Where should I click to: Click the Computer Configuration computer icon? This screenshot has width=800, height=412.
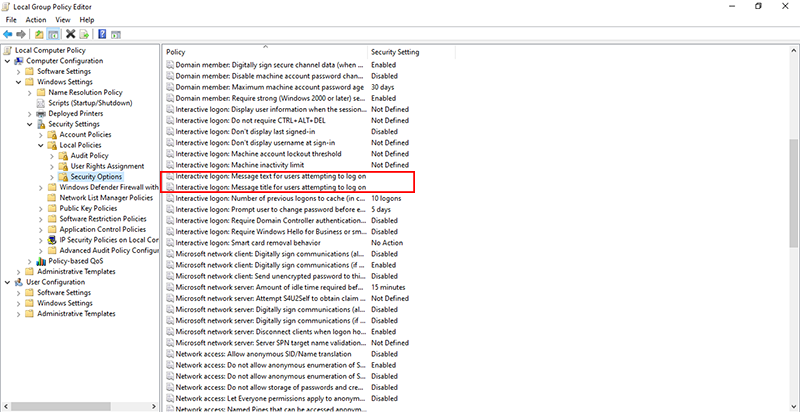pyautogui.click(x=18, y=61)
